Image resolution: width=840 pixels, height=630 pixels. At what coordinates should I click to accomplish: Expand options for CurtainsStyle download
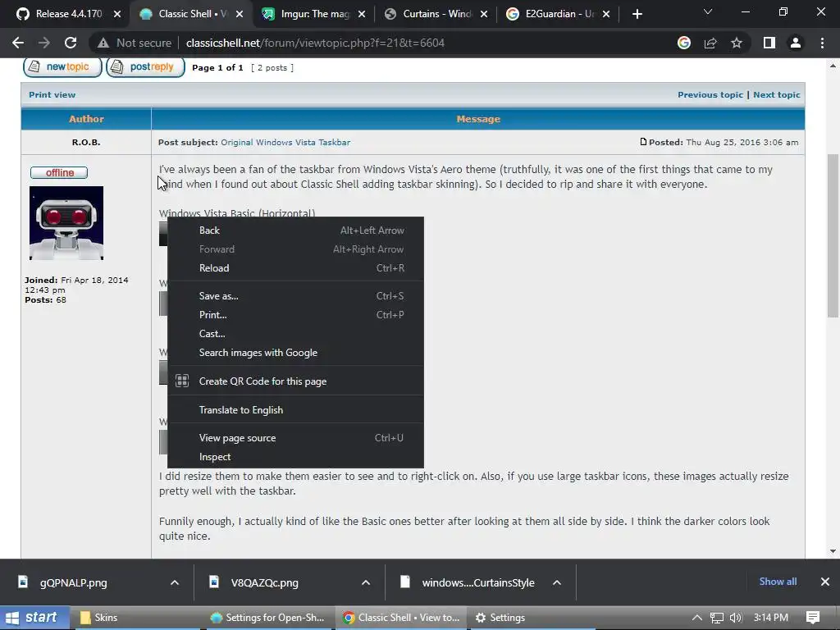557,582
